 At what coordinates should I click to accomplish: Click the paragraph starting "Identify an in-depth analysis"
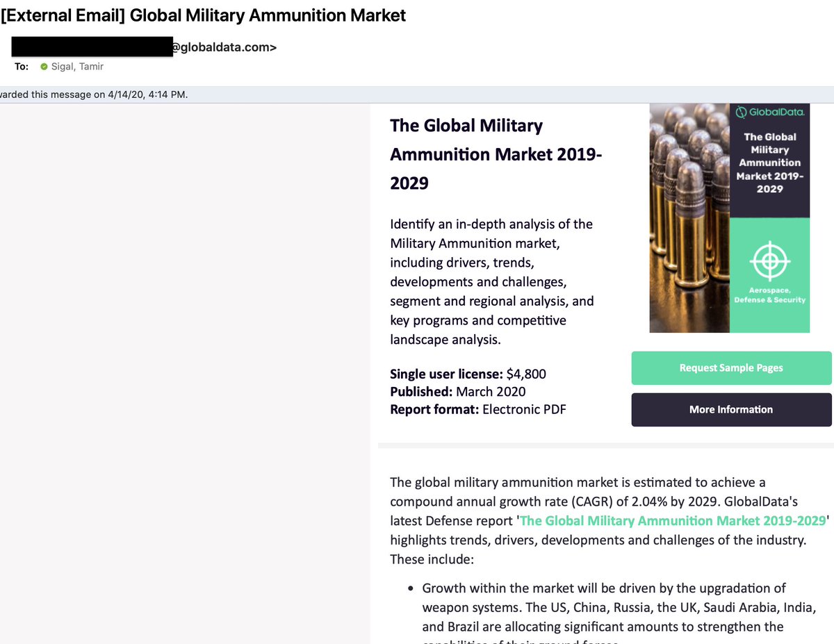pos(492,282)
